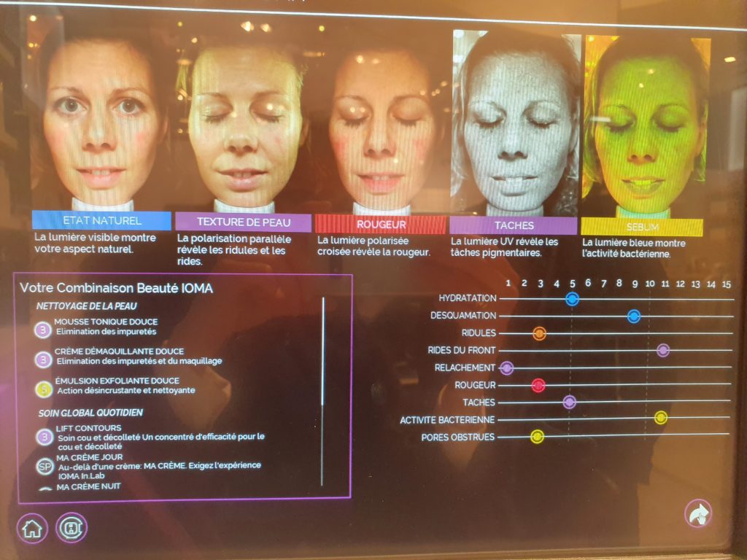Image resolution: width=747 pixels, height=560 pixels.
Task: Go to the home screen icon
Action: coord(32,528)
